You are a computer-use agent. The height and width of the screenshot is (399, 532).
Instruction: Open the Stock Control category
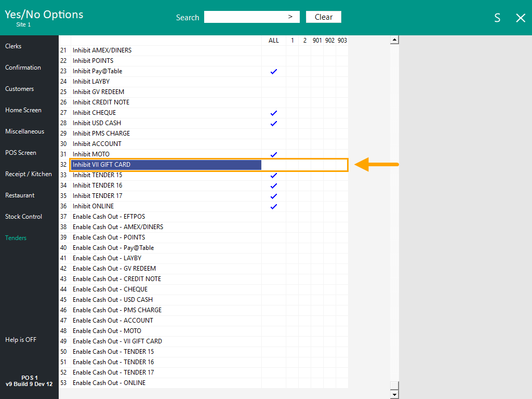[x=23, y=217]
